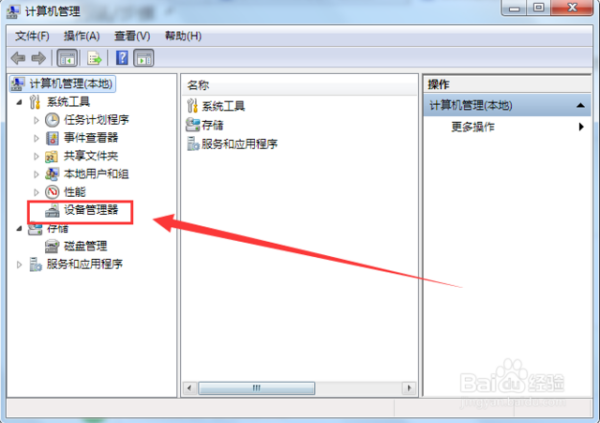Select 磁盘管理 in the tree

point(85,246)
